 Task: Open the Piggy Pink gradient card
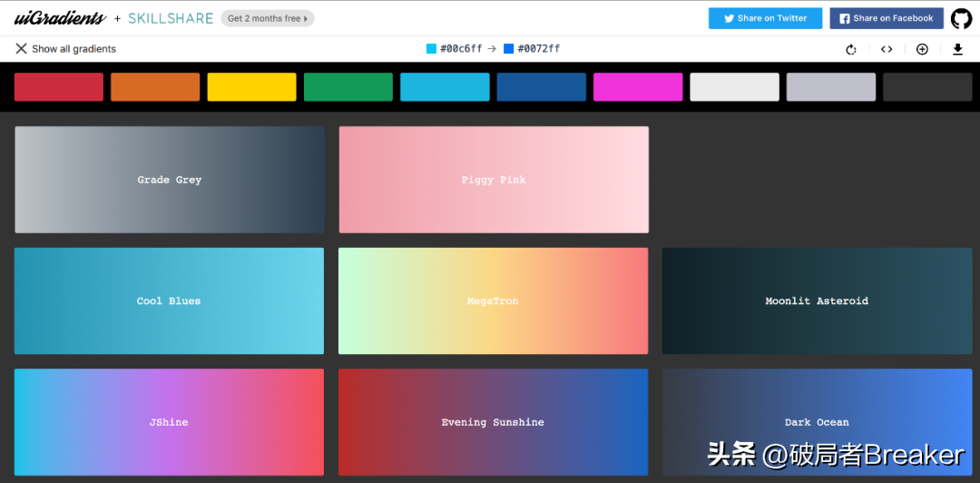[494, 180]
